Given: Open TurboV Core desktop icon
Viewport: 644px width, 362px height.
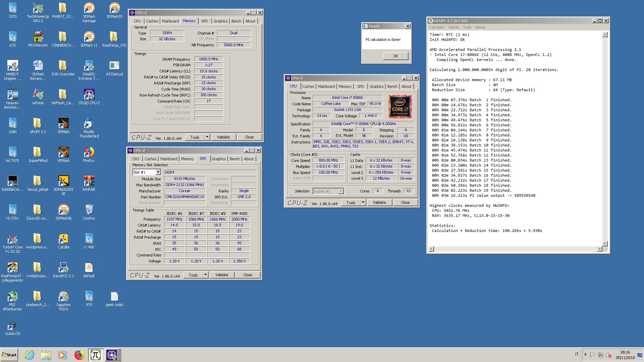Looking at the screenshot, I should (12, 243).
